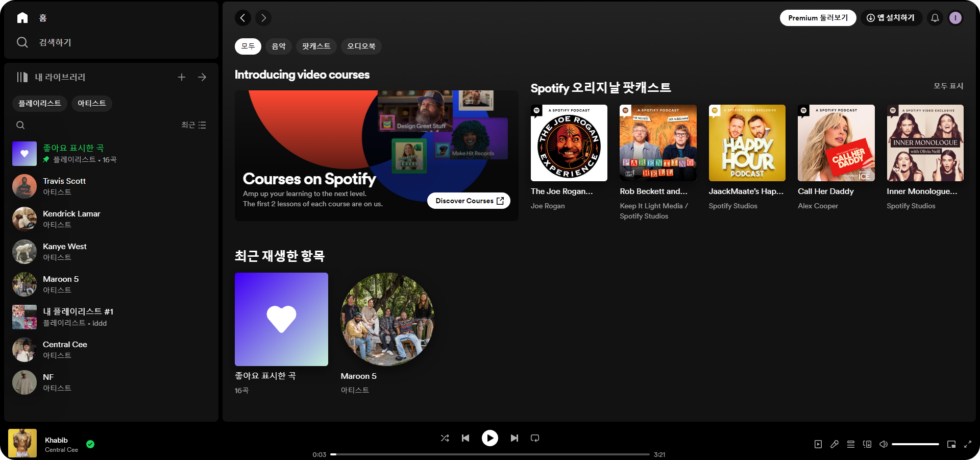Toggle Now Playing view icon
This screenshot has height=460, width=980.
click(x=818, y=444)
